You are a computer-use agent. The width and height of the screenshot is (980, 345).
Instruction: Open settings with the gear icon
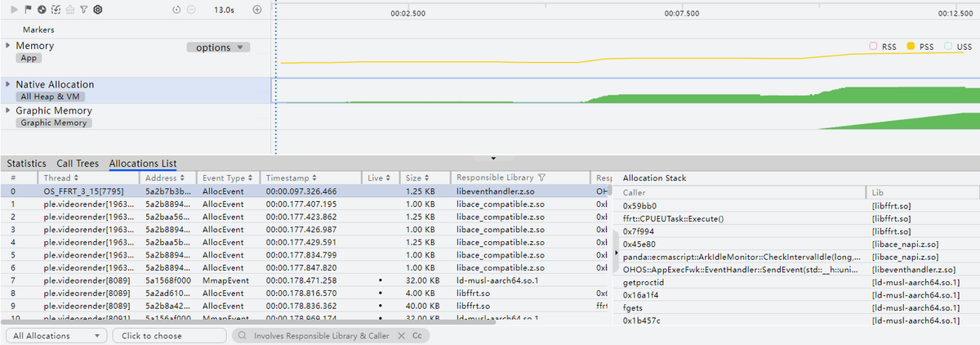tap(98, 10)
